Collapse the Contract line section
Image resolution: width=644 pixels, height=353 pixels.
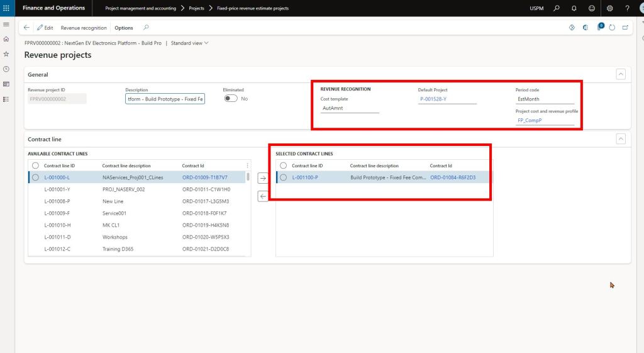621,139
